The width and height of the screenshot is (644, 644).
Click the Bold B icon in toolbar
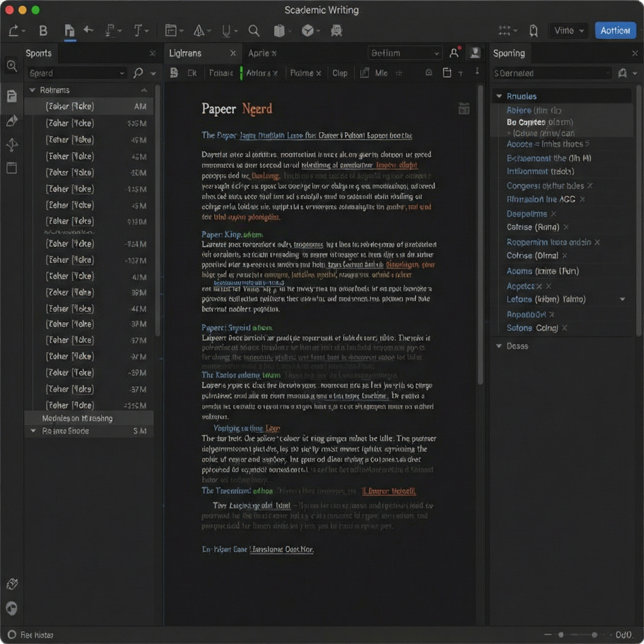pyautogui.click(x=43, y=31)
